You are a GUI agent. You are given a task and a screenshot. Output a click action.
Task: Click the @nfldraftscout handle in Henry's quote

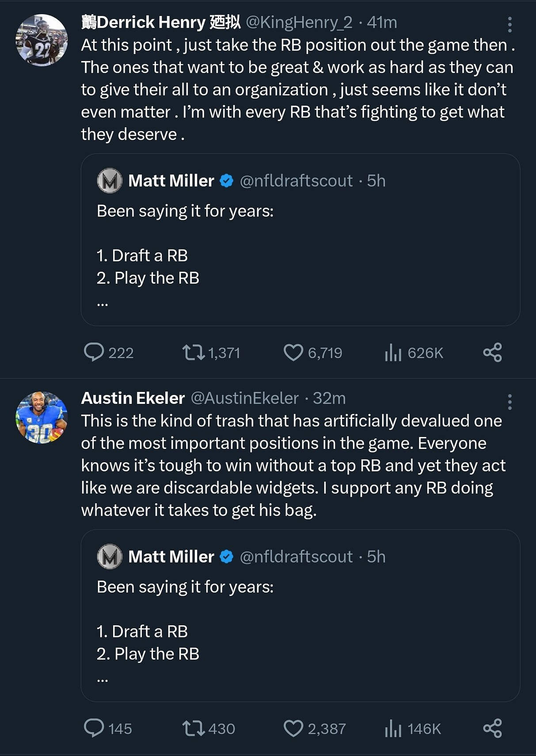(x=296, y=181)
